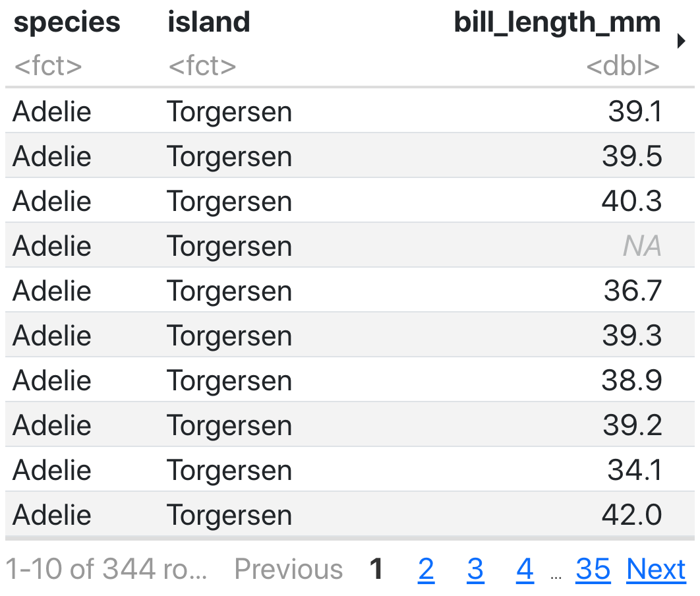The height and width of the screenshot is (596, 700).
Task: Select current page number 1
Action: (x=376, y=570)
